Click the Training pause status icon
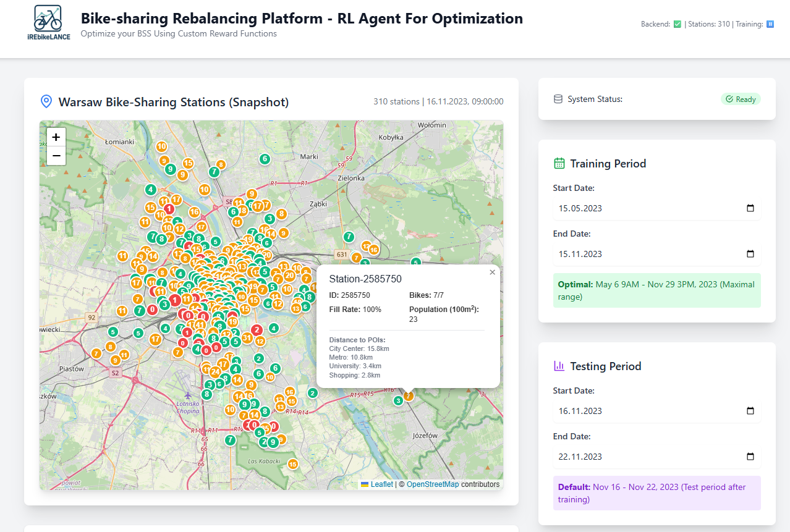The image size is (790, 532). tap(770, 24)
